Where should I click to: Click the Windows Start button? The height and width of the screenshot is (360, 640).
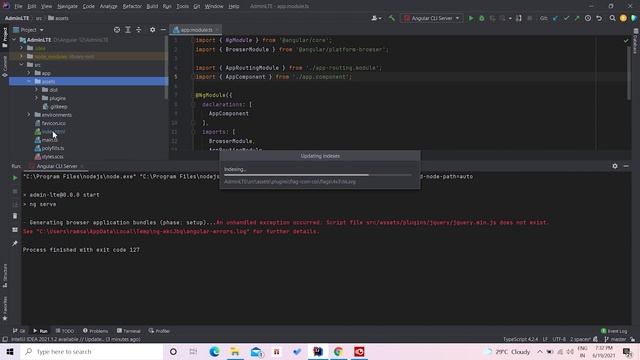click(x=10, y=351)
